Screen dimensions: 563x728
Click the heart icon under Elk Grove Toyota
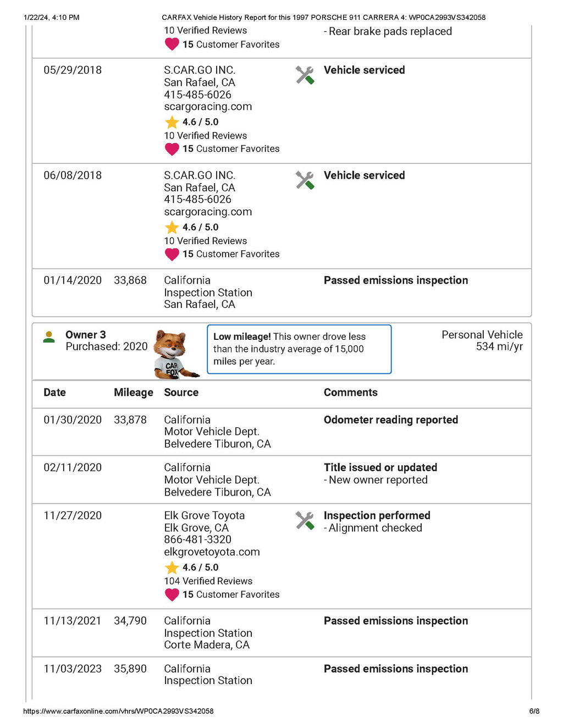point(172,594)
